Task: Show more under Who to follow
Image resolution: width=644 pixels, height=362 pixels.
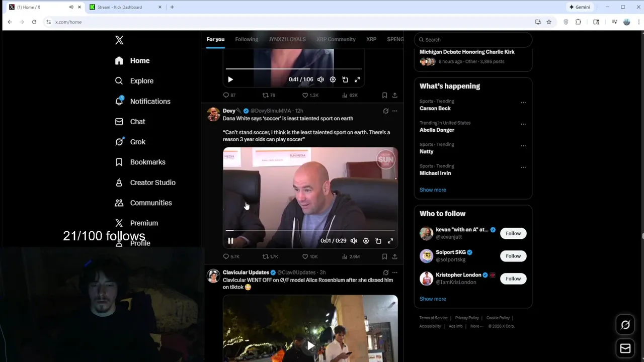Action: (x=433, y=299)
